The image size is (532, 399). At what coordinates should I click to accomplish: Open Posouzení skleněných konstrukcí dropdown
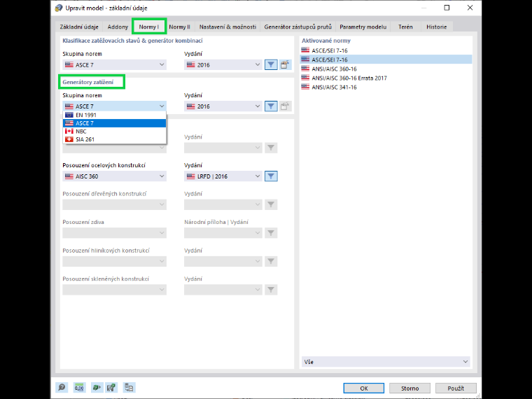pos(115,290)
